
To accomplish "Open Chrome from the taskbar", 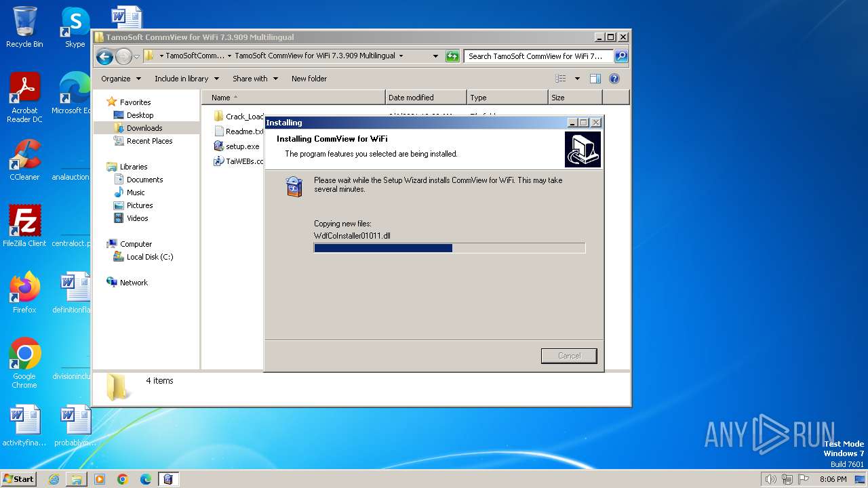I will 123,479.
